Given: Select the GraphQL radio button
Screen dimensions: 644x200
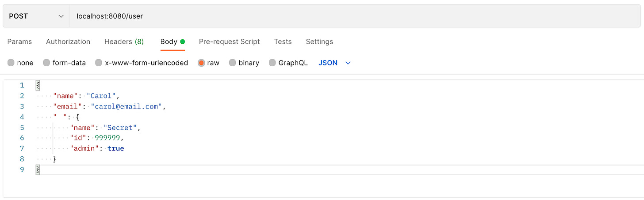Looking at the screenshot, I should coord(272,63).
